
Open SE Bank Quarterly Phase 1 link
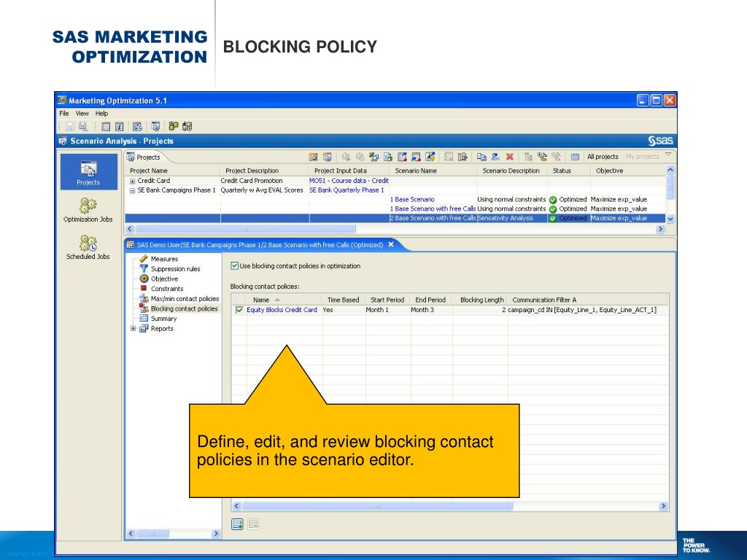pyautogui.click(x=347, y=190)
